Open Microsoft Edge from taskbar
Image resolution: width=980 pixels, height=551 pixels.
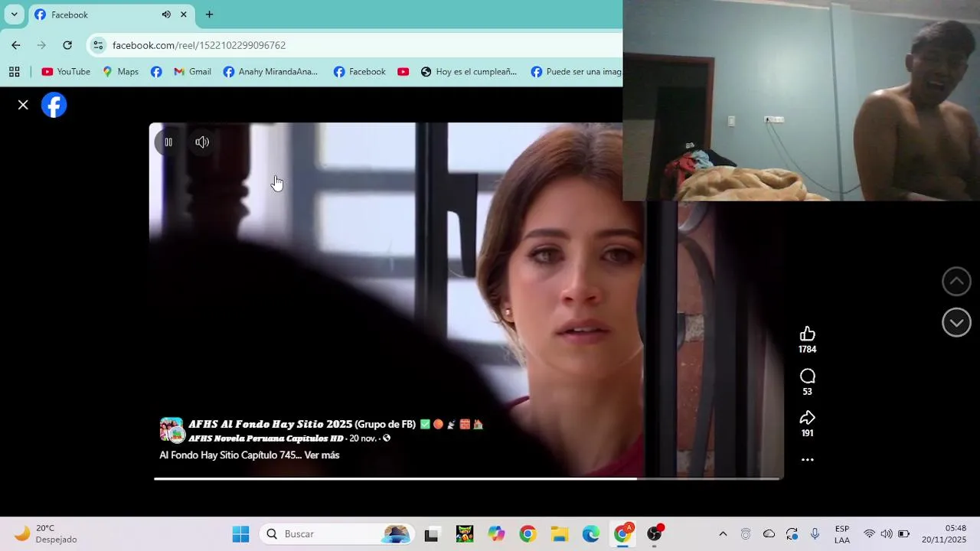(591, 534)
